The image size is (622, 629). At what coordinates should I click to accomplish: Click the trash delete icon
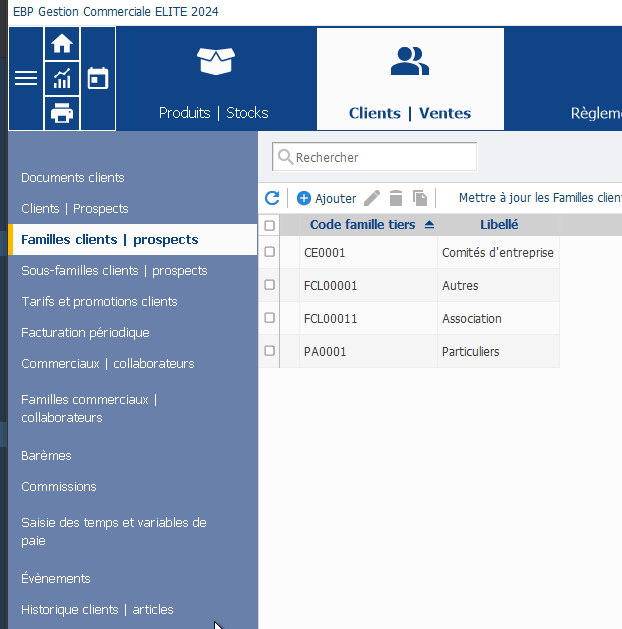click(396, 198)
